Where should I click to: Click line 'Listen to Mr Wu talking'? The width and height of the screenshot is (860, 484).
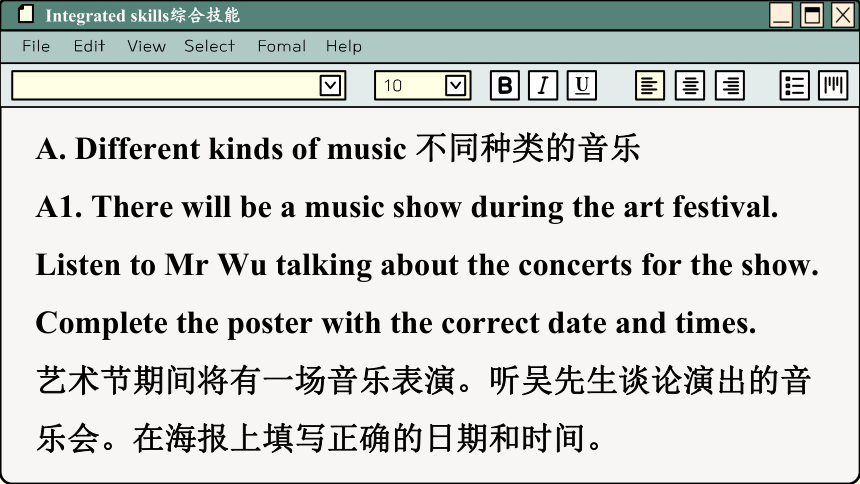pos(427,266)
